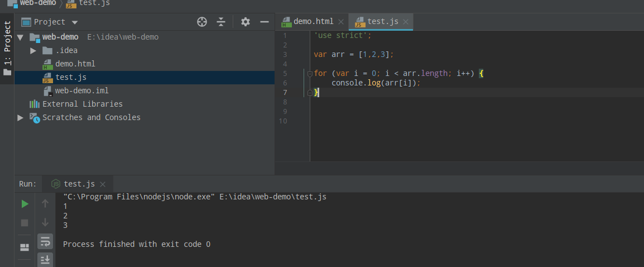This screenshot has height=267, width=644.
Task: Select External Libraries node
Action: (82, 104)
